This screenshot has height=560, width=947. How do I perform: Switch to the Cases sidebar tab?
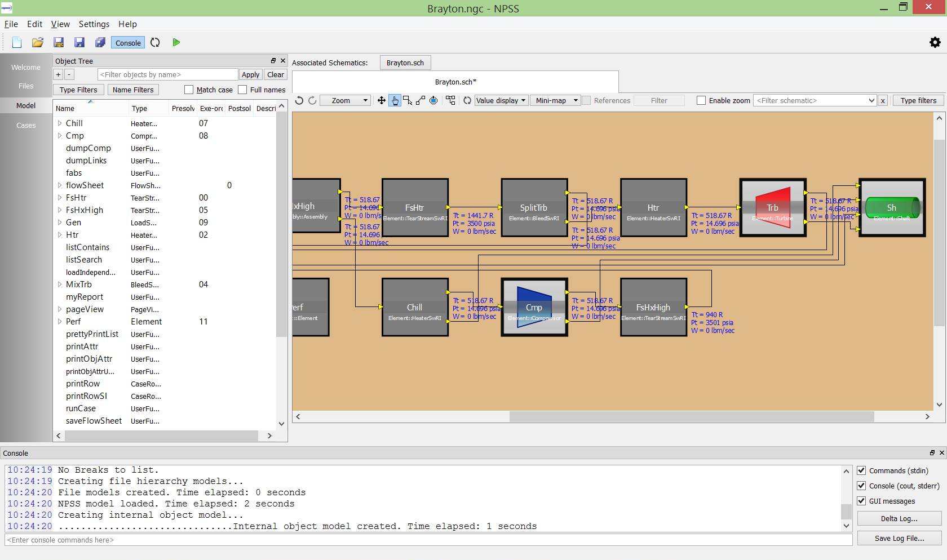click(26, 125)
